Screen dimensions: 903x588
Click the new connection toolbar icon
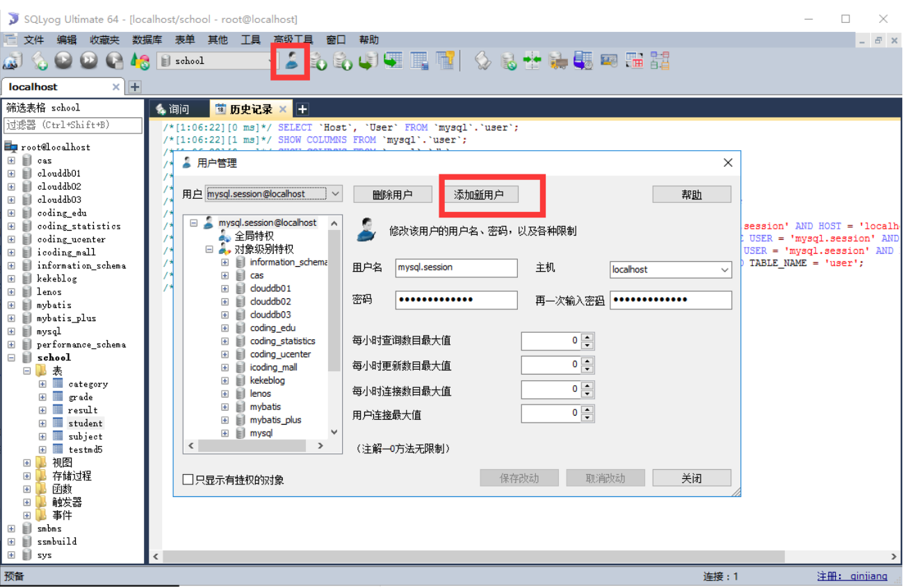[13, 61]
